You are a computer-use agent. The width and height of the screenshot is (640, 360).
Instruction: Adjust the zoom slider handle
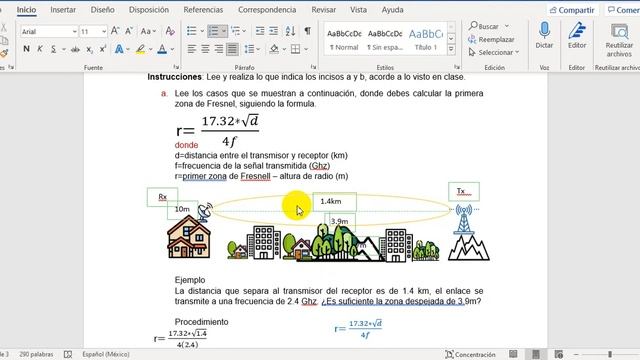pos(610,354)
